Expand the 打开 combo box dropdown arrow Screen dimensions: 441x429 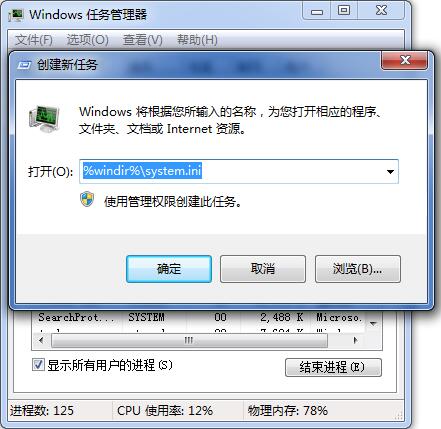pos(390,172)
